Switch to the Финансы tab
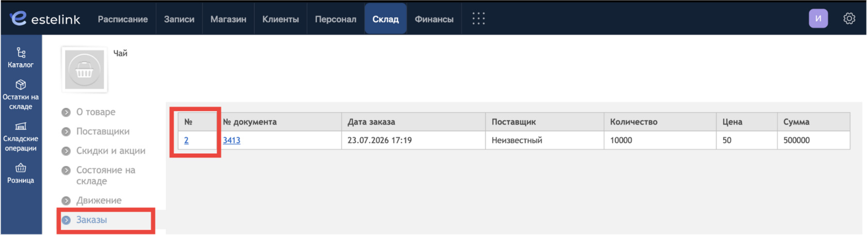The height and width of the screenshot is (235, 868). (x=434, y=19)
